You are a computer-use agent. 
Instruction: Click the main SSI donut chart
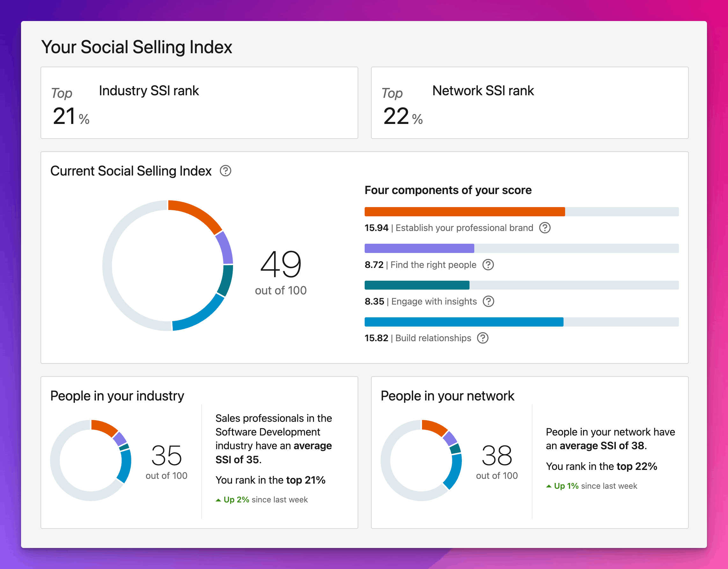click(x=168, y=265)
